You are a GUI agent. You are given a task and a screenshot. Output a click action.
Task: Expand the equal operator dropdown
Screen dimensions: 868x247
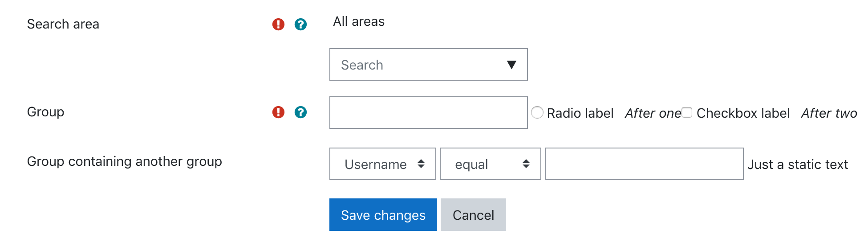click(x=490, y=164)
